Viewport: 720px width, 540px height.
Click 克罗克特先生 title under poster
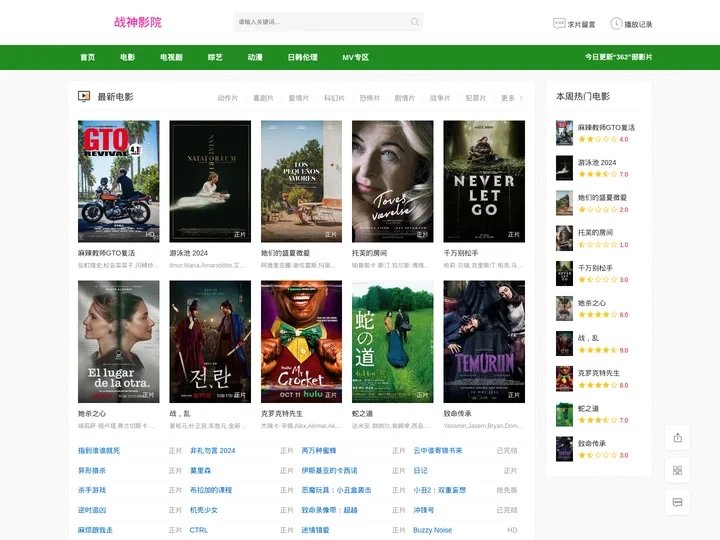point(282,413)
